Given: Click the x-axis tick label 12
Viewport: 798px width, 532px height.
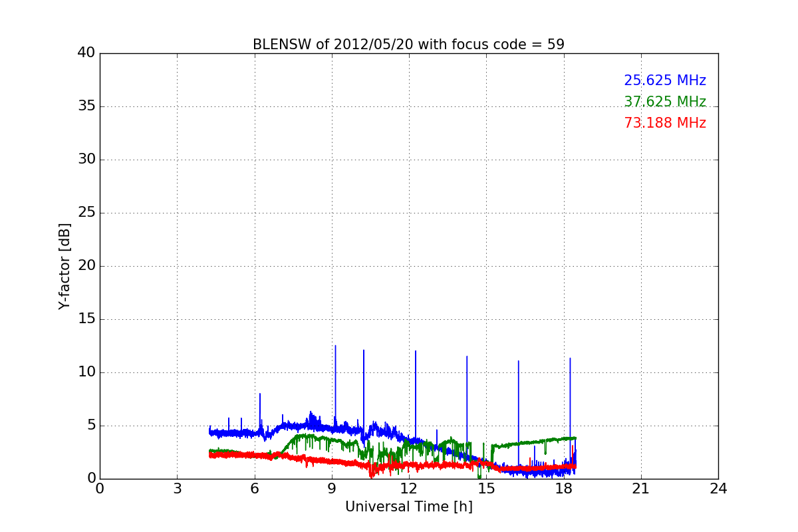Looking at the screenshot, I should pos(409,488).
